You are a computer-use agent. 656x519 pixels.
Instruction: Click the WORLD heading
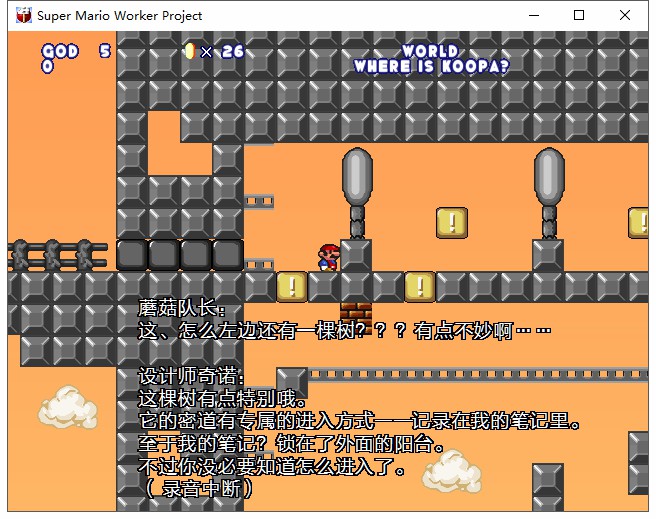pos(430,51)
